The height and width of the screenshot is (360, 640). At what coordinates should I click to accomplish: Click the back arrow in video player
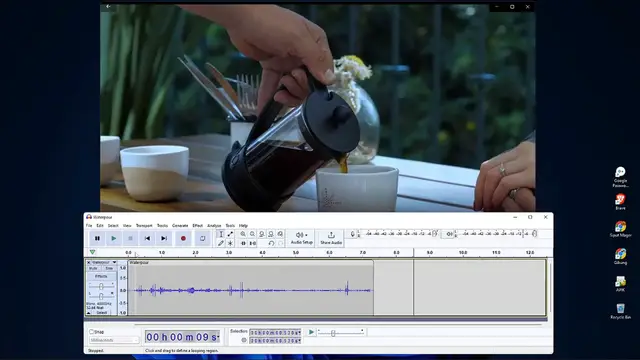(108, 6)
